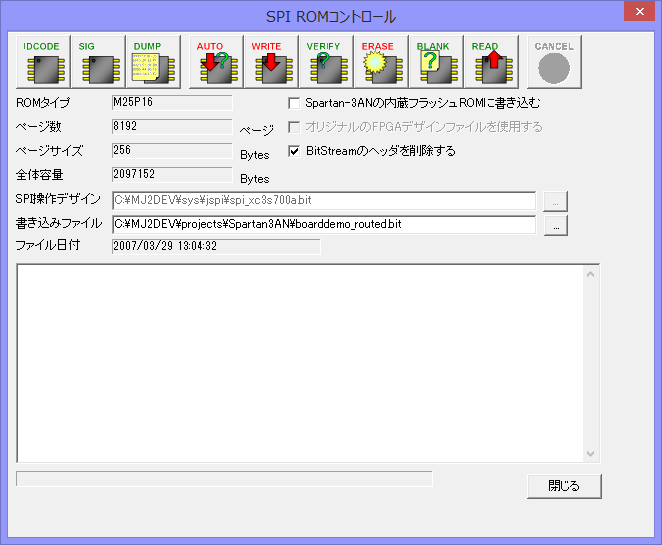Click the READ ROM icon
Image resolution: width=662 pixels, height=545 pixels.
point(490,62)
